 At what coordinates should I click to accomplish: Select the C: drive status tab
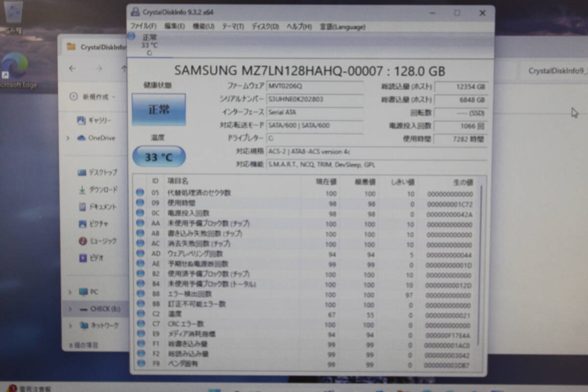click(148, 45)
